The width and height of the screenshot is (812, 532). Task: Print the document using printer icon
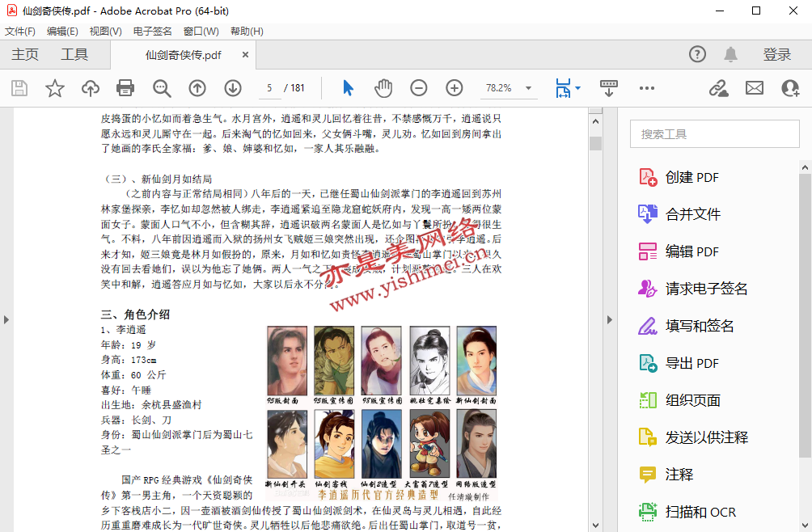click(x=125, y=88)
